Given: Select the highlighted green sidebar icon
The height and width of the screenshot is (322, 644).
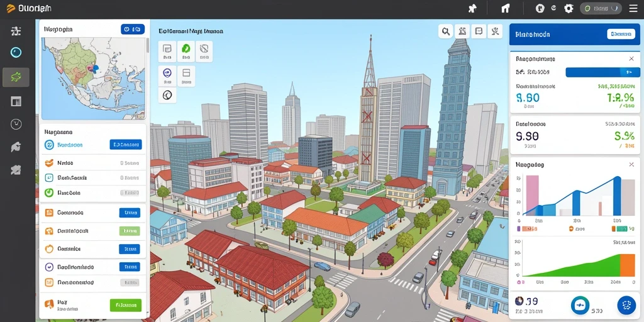Looking at the screenshot, I should coord(16,77).
